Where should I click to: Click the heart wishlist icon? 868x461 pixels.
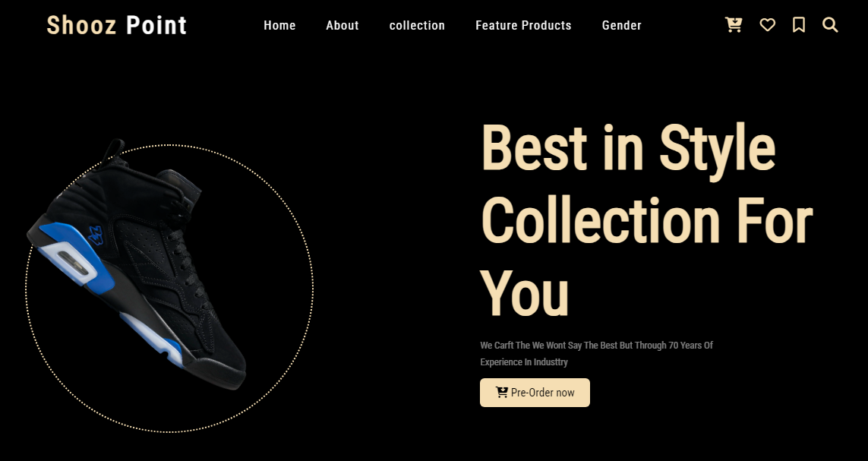point(767,25)
